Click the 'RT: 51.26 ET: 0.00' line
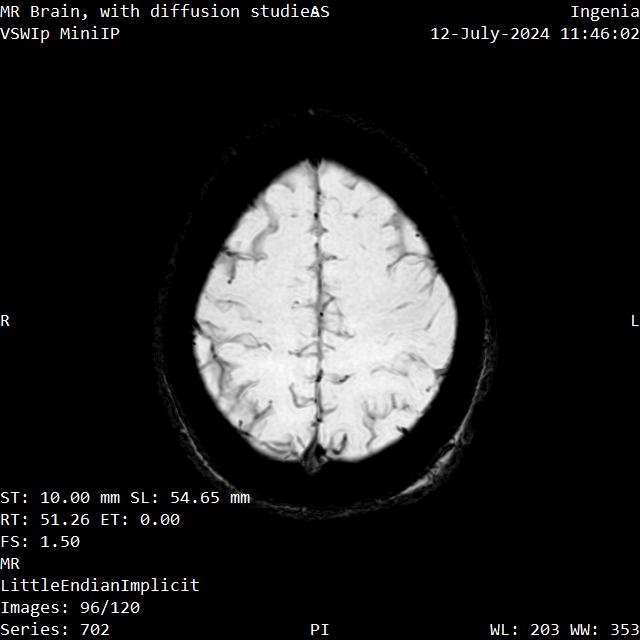This screenshot has width=640, height=640. (90, 520)
